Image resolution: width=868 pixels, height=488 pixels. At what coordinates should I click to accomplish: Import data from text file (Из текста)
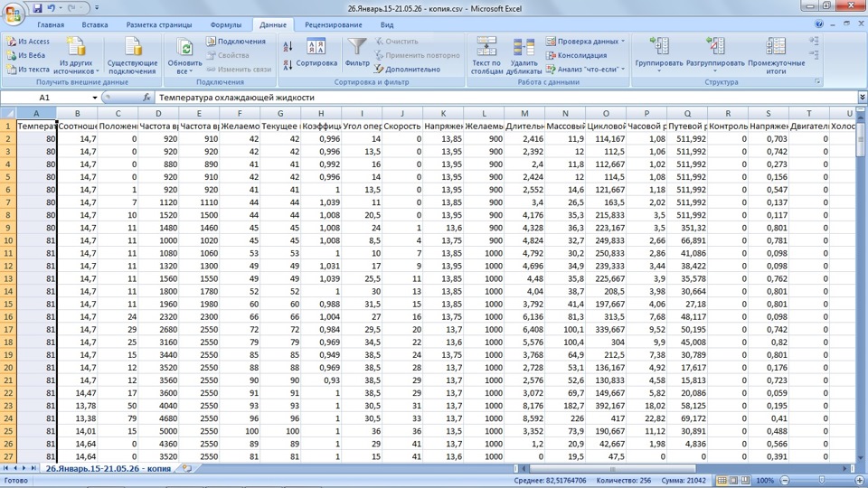[x=28, y=70]
